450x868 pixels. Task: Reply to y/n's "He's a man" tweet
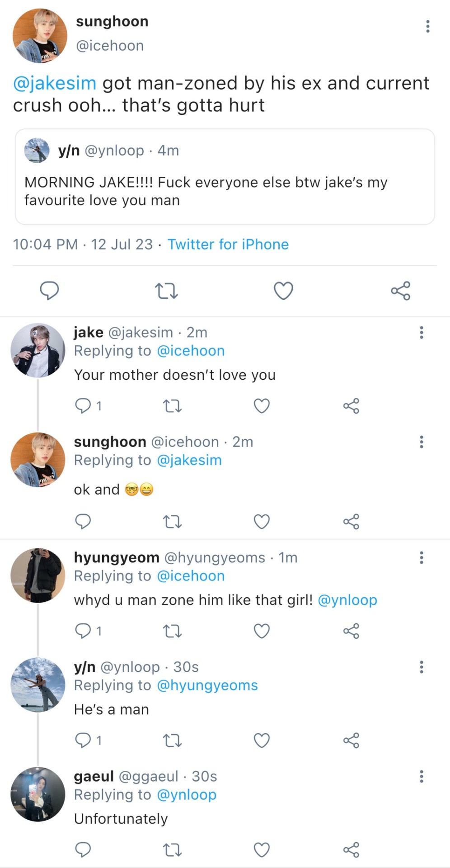click(83, 740)
